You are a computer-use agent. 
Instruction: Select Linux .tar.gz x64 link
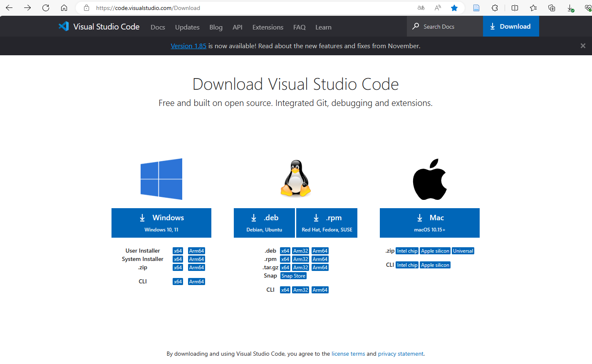pos(285,268)
